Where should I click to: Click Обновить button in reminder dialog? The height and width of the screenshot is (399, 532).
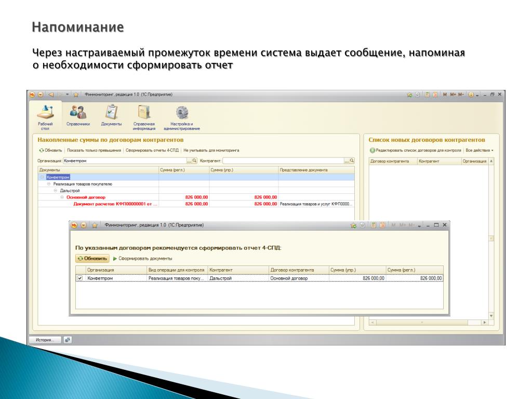tap(92, 259)
